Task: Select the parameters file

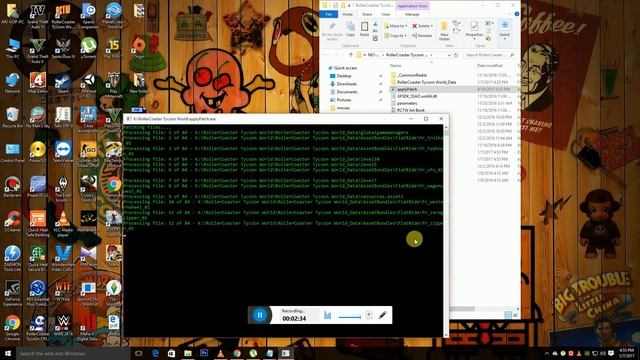Action: click(407, 103)
